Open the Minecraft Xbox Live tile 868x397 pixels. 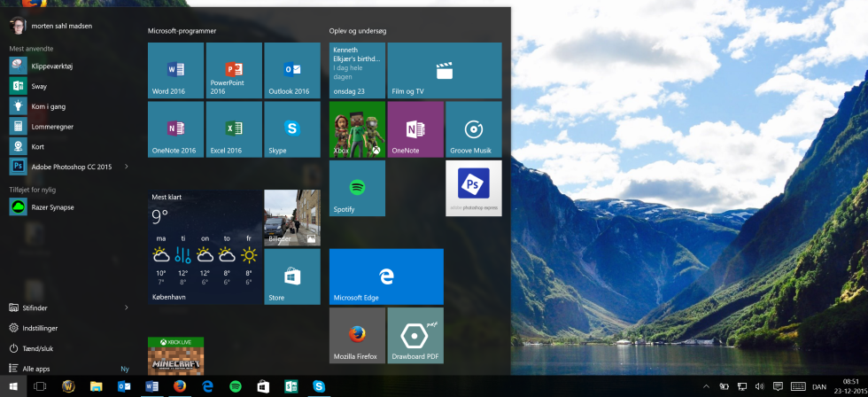[175, 356]
